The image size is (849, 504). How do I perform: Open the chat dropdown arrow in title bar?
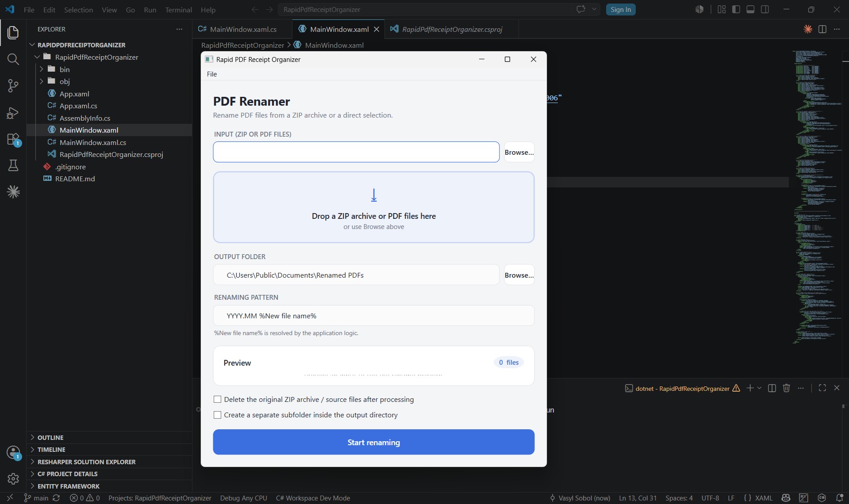(x=594, y=9)
